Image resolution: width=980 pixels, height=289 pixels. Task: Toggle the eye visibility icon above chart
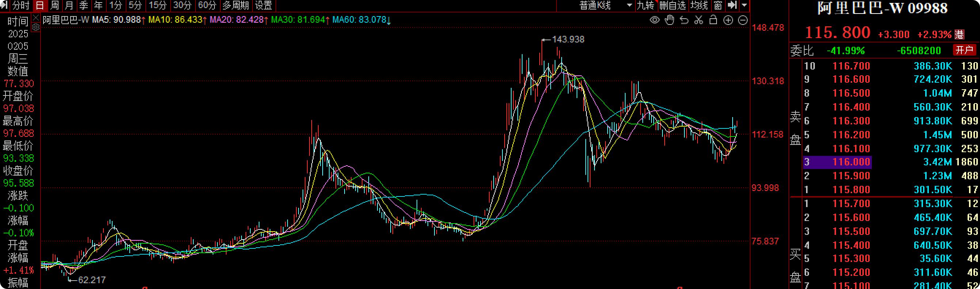(654, 20)
